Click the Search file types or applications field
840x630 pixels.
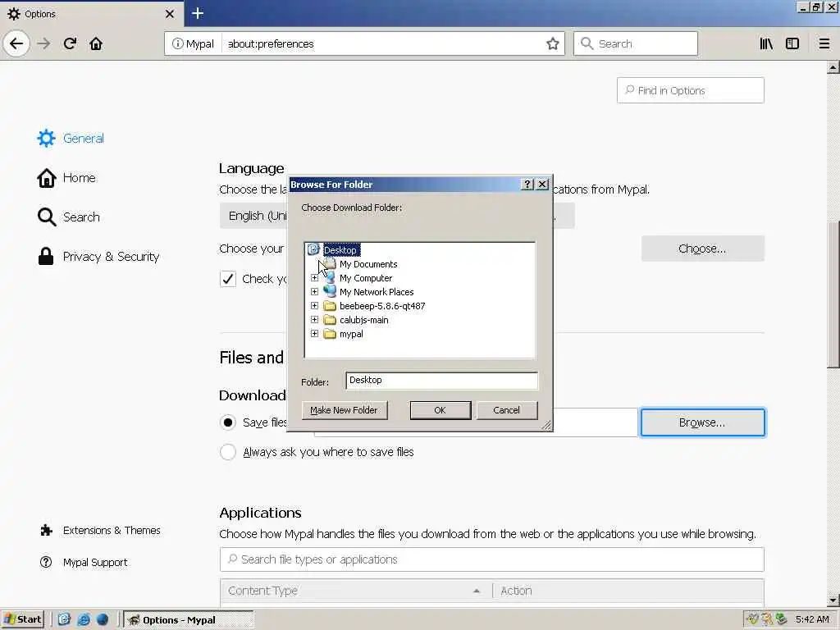tap(492, 559)
